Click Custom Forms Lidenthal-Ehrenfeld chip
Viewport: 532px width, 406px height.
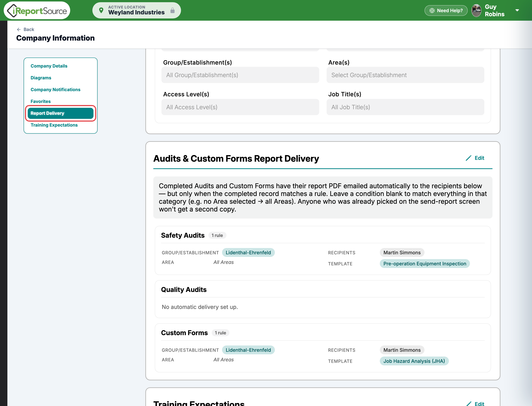coord(248,350)
